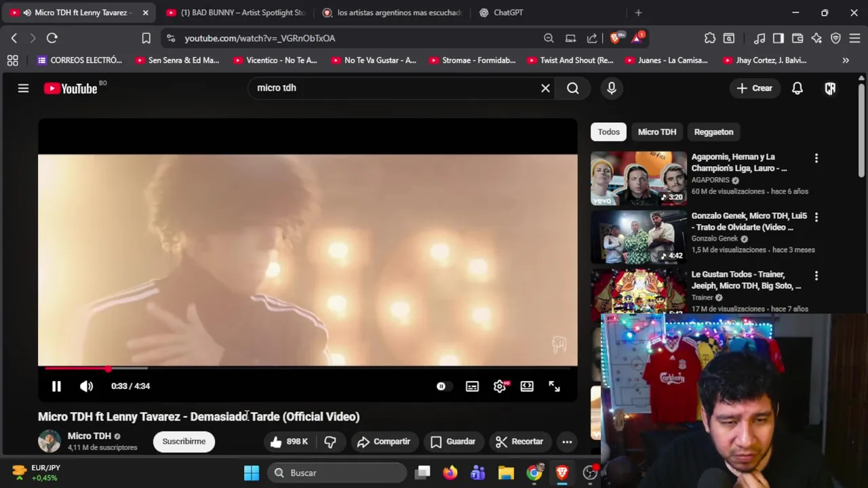This screenshot has height=488, width=868.
Task: Bookmark this page in address bar
Action: pyautogui.click(x=146, y=39)
